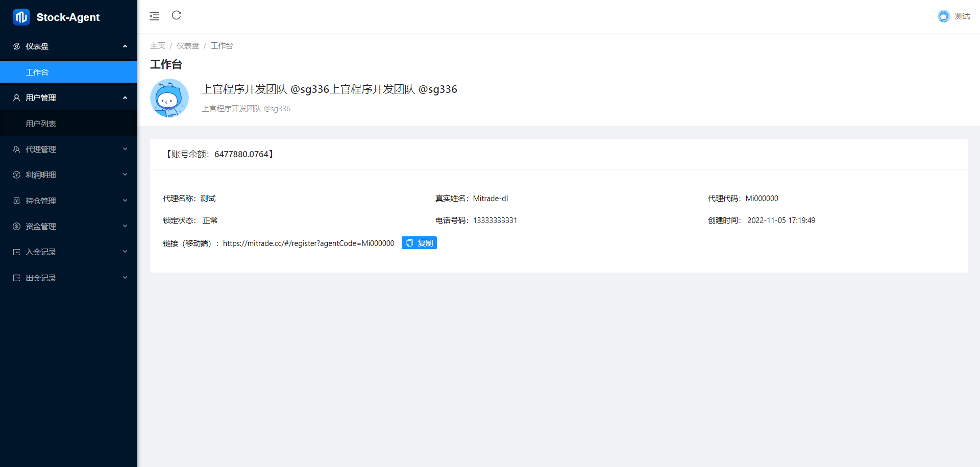Collapse the 仪表盘 menu chevron
980x467 pixels.
125,46
